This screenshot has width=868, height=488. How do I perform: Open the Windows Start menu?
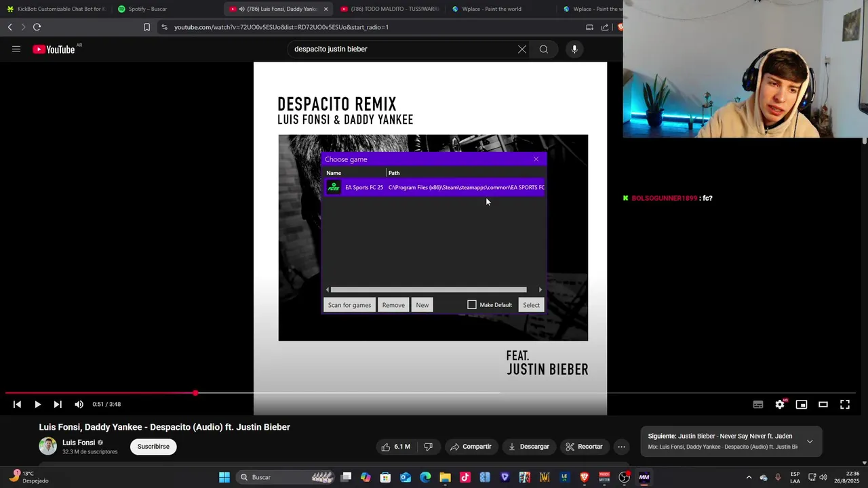[224, 477]
